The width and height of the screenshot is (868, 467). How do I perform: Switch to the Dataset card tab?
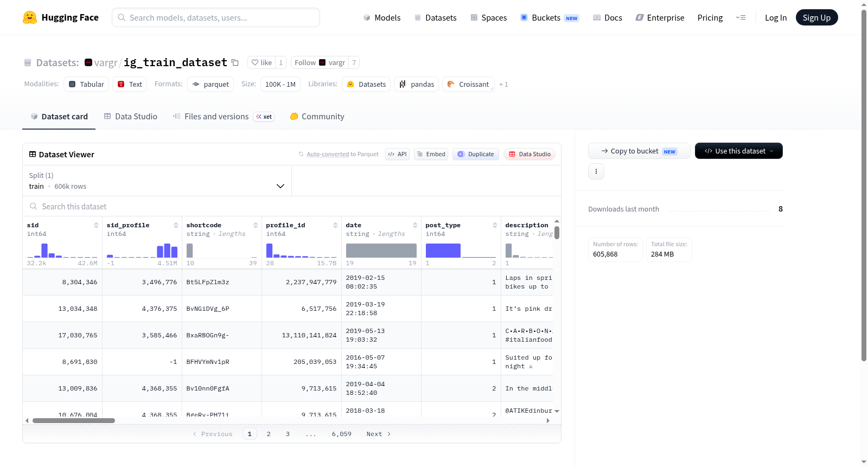[59, 116]
